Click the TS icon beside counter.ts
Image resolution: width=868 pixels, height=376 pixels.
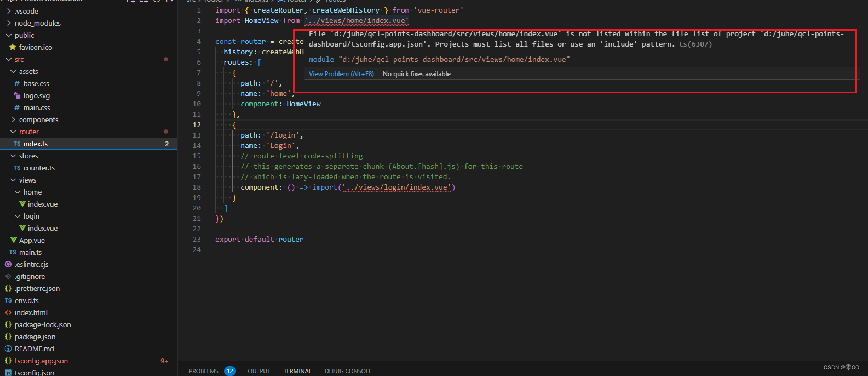pyautogui.click(x=17, y=168)
